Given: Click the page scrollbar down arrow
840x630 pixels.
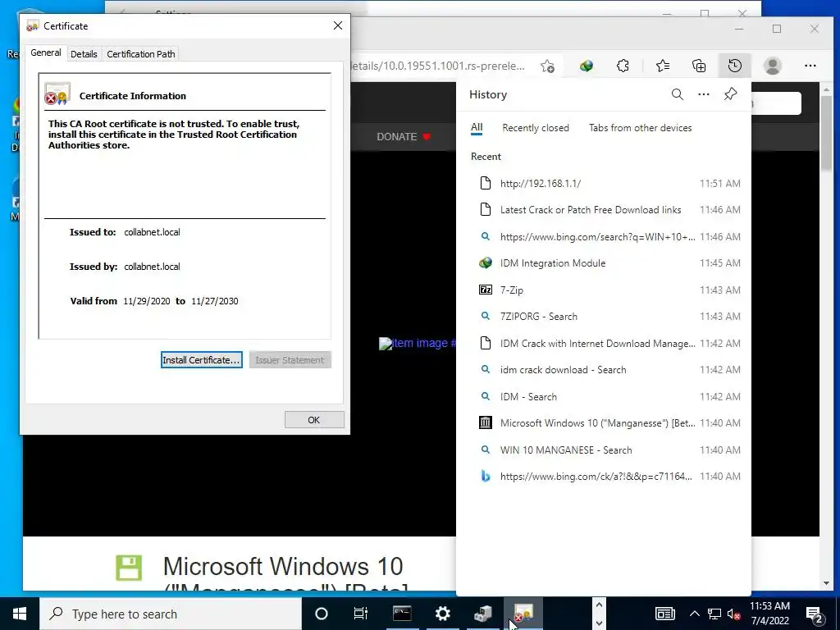Looking at the screenshot, I should point(826,583).
